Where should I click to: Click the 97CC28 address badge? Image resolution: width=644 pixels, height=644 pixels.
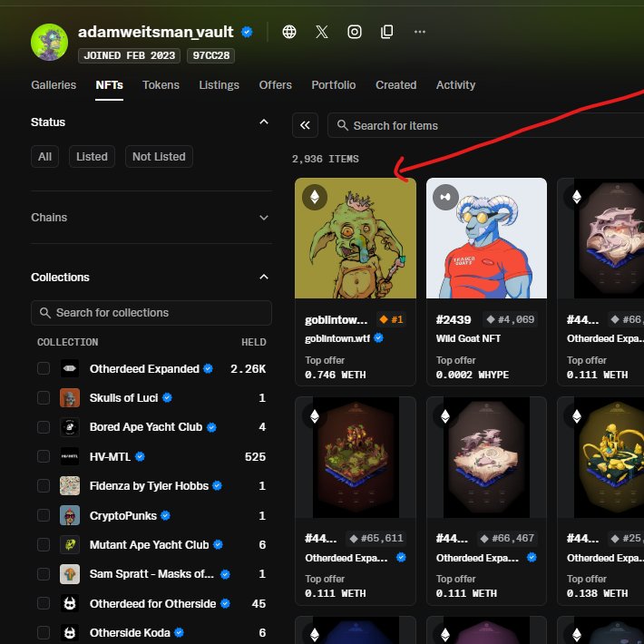(210, 55)
